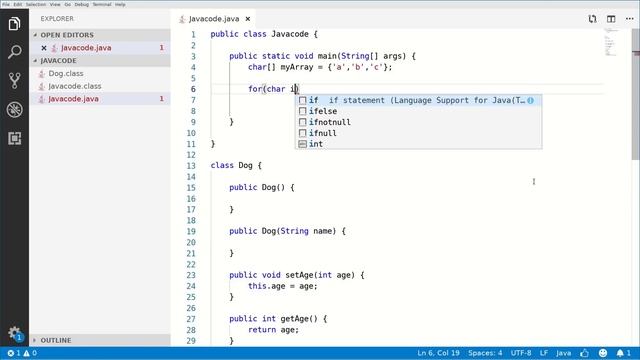
Task: Click the code minimap preview
Action: pyautogui.click(x=611, y=42)
